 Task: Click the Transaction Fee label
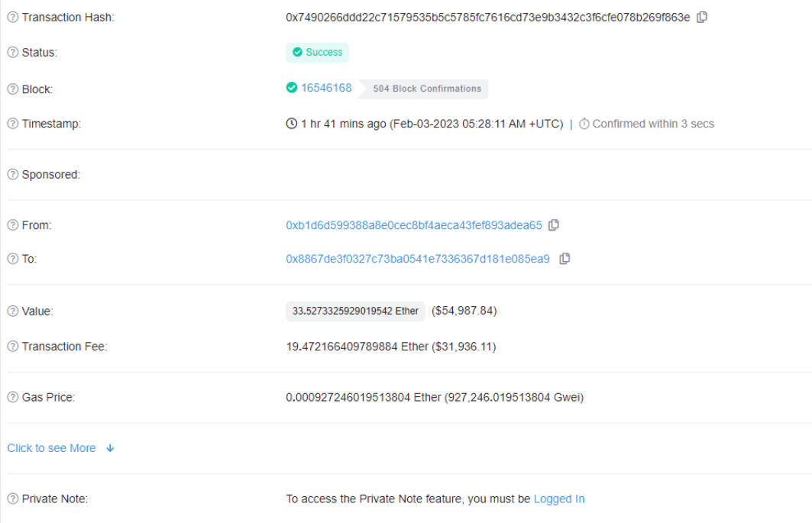coord(65,347)
